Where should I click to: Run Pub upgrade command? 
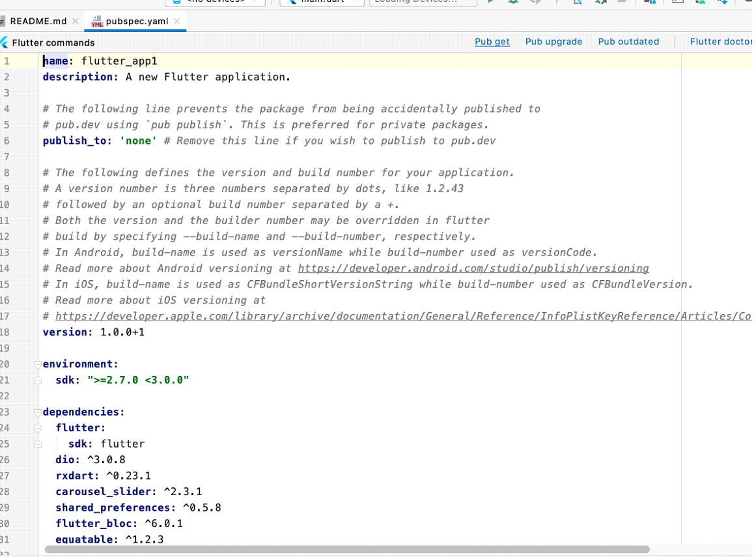[553, 42]
